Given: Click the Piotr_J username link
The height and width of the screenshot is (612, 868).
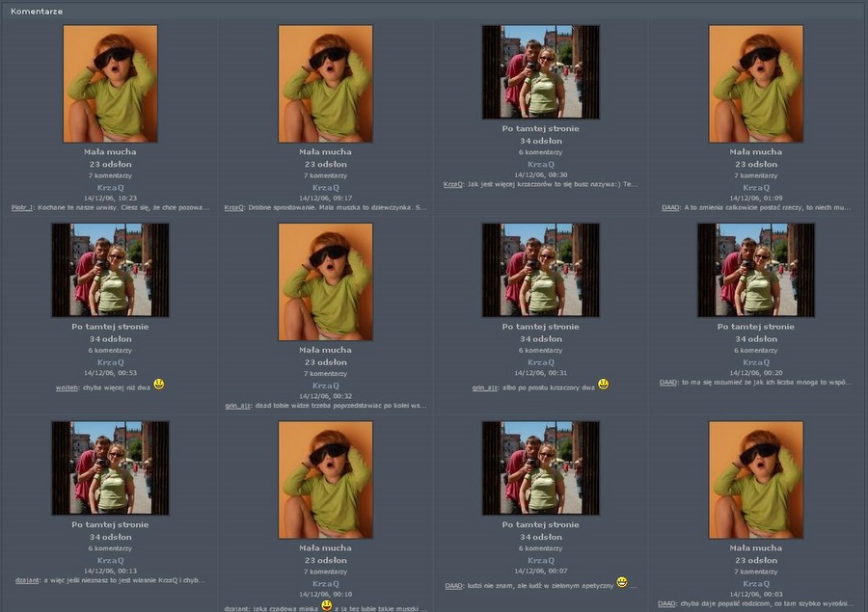Looking at the screenshot, I should click(22, 207).
